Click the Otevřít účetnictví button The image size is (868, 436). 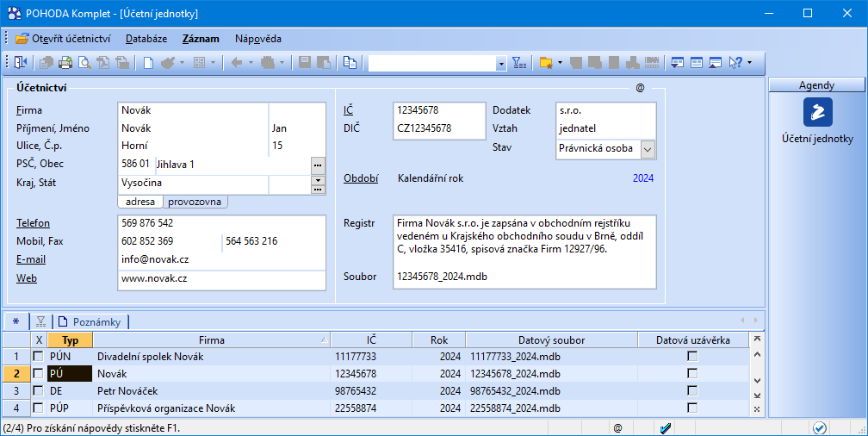pos(64,39)
